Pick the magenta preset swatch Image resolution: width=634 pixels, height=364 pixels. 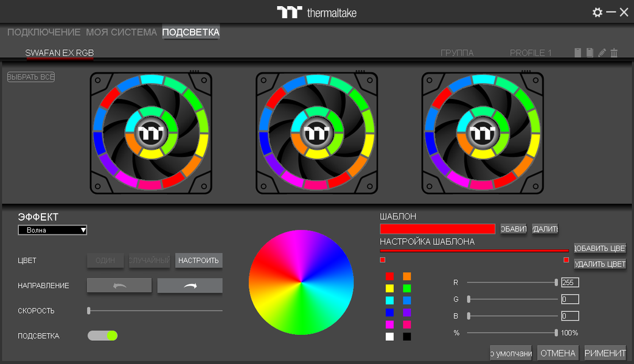(389, 325)
